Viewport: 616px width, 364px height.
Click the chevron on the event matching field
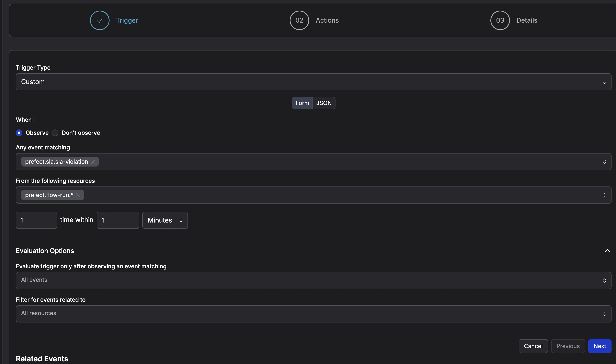[x=604, y=161]
